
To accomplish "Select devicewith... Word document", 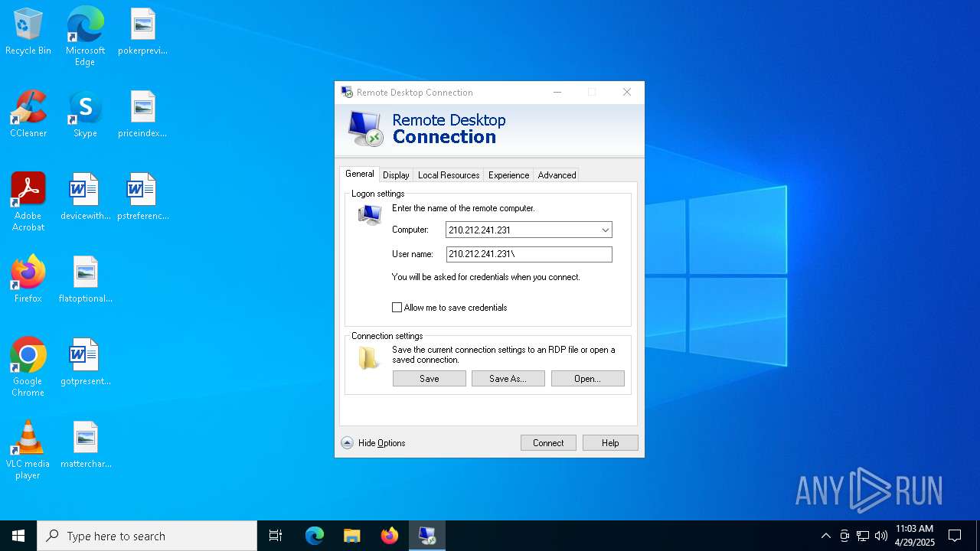I will pyautogui.click(x=85, y=197).
